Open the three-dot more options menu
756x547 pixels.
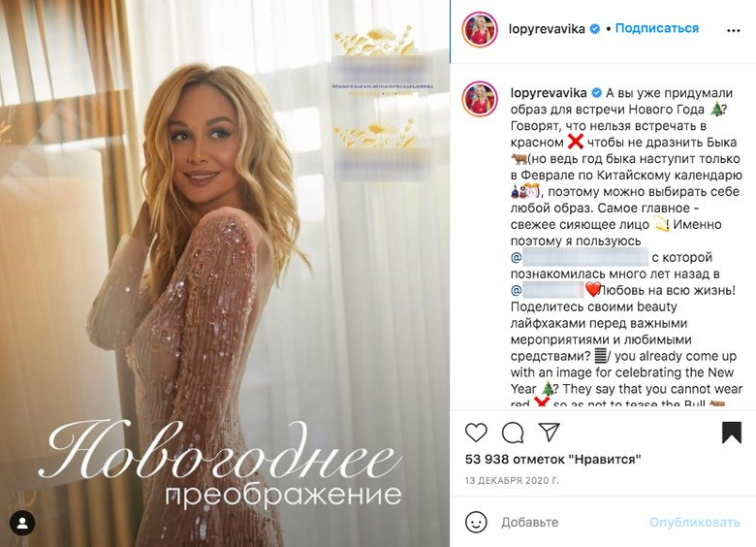(x=733, y=30)
